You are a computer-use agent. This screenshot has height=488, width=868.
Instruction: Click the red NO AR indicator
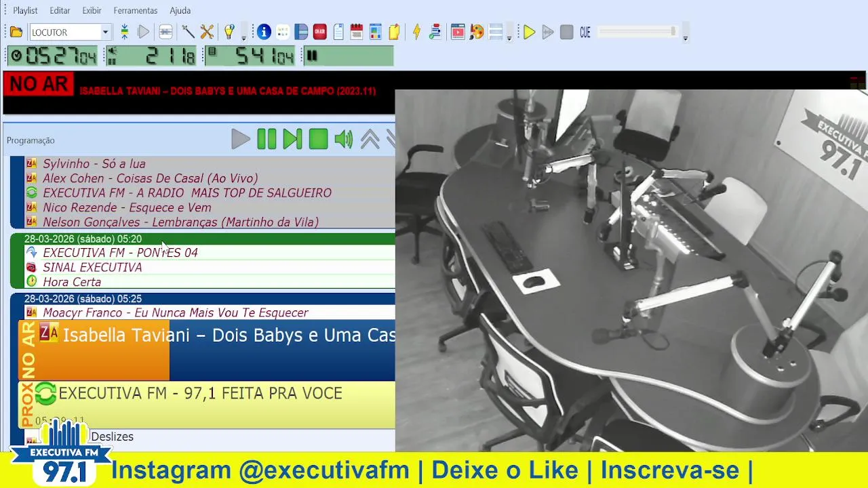click(39, 84)
